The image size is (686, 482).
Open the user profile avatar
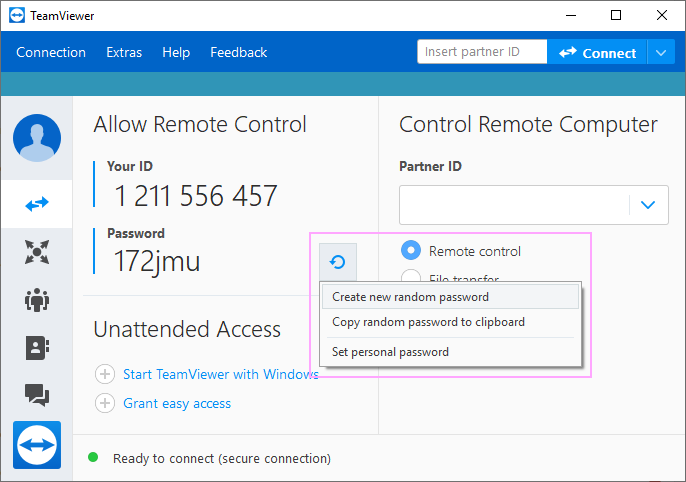pos(37,138)
